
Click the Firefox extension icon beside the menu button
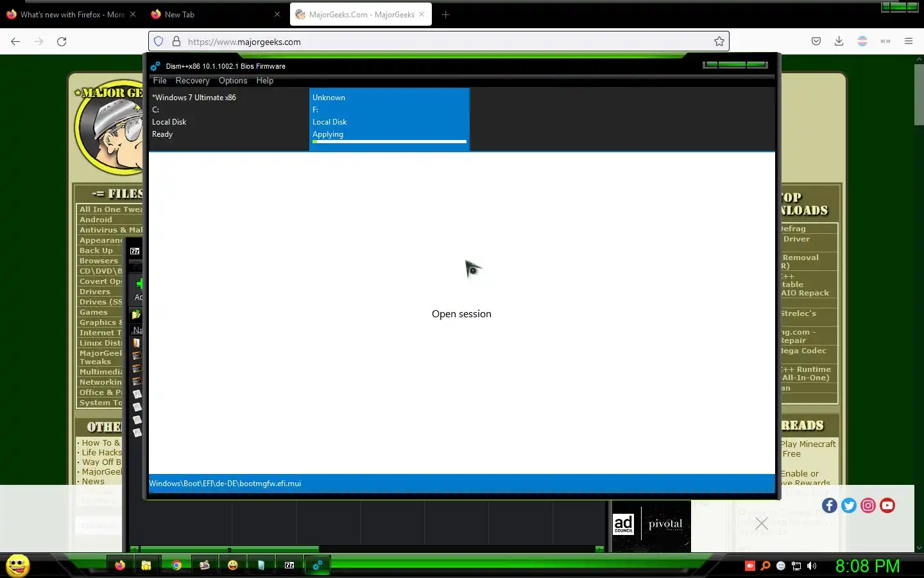(886, 41)
